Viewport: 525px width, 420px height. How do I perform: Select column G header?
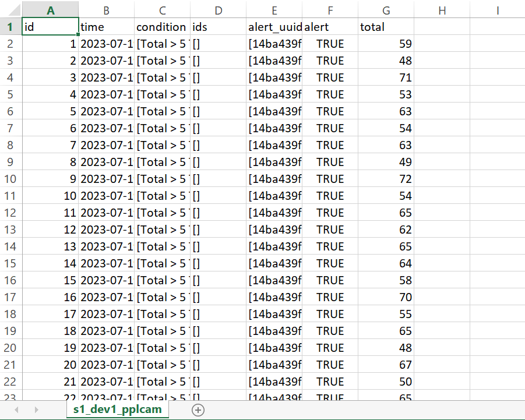pos(386,10)
